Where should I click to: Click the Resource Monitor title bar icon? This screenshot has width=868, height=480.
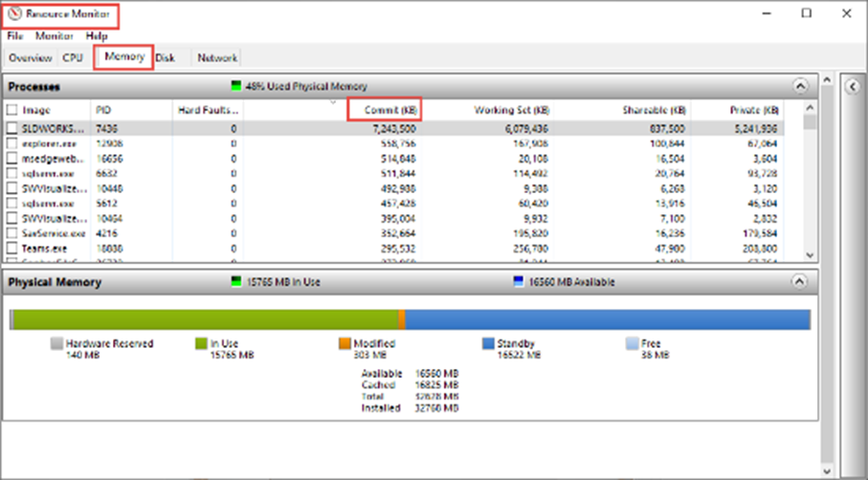[x=14, y=14]
